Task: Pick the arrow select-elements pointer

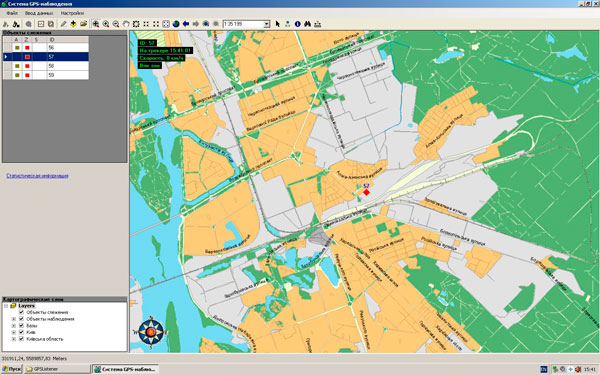Action: click(x=277, y=24)
